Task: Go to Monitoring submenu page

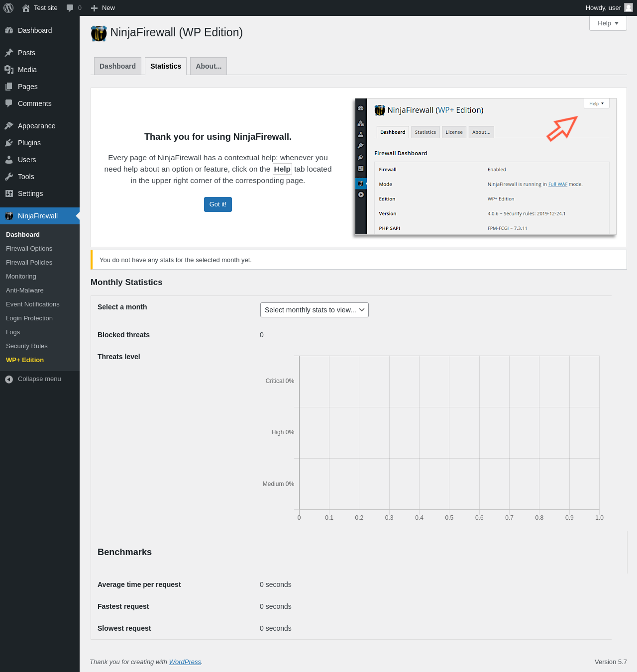Action: tap(21, 277)
